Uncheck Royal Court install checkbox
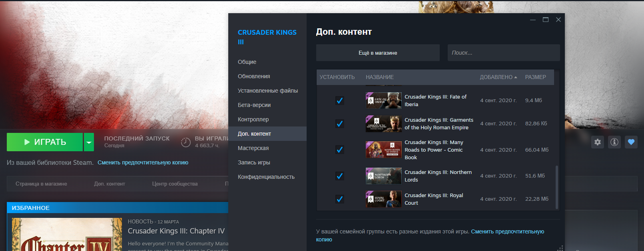Image resolution: width=644 pixels, height=251 pixels. [340, 199]
